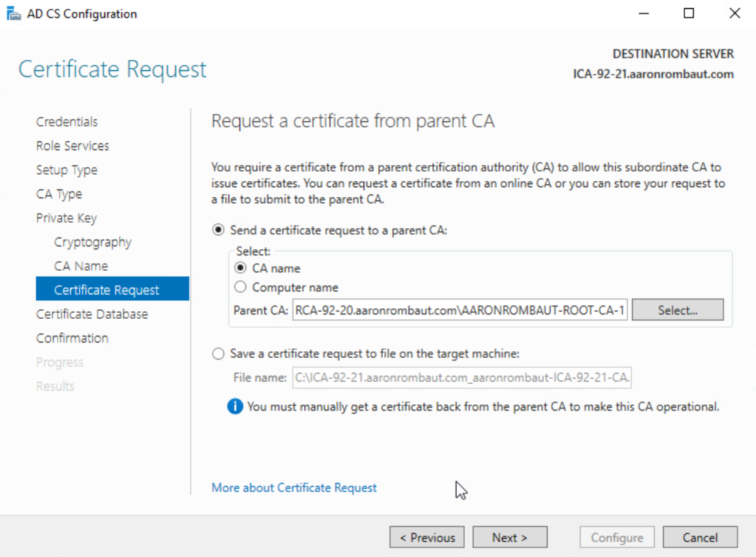The height and width of the screenshot is (557, 756).
Task: Go to the CA Name sub-step
Action: 80,266
